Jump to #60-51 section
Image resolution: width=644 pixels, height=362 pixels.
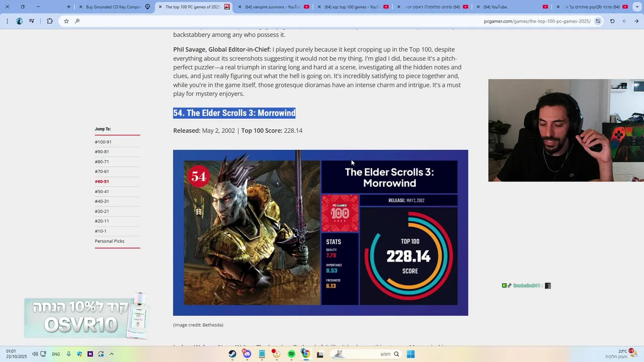coord(102,182)
